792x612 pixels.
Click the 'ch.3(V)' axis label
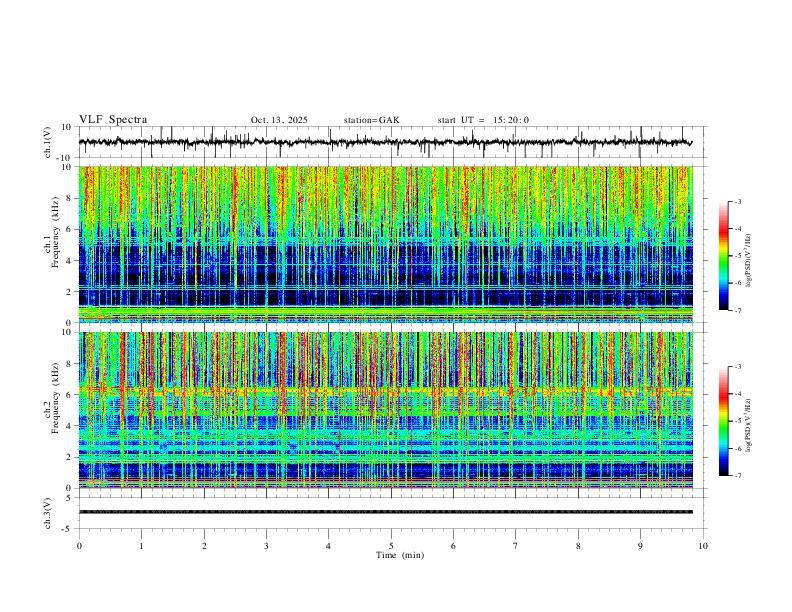point(48,514)
